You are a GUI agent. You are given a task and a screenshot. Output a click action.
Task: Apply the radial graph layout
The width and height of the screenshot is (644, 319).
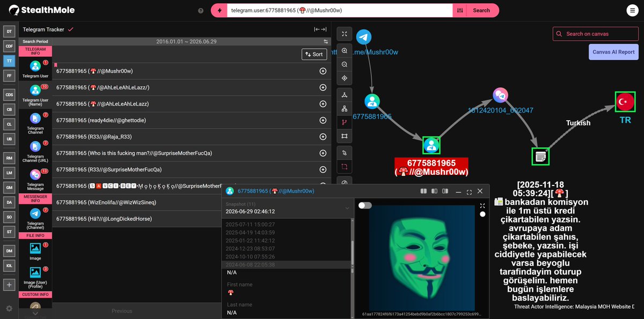point(345,95)
